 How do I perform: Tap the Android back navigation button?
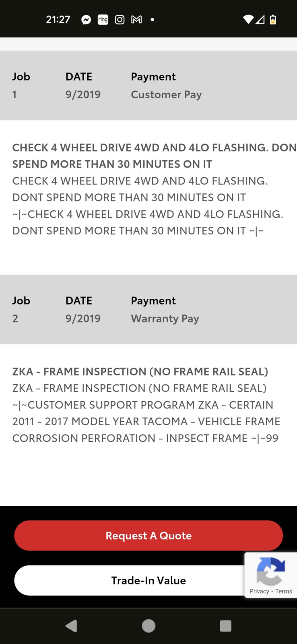(x=71, y=626)
